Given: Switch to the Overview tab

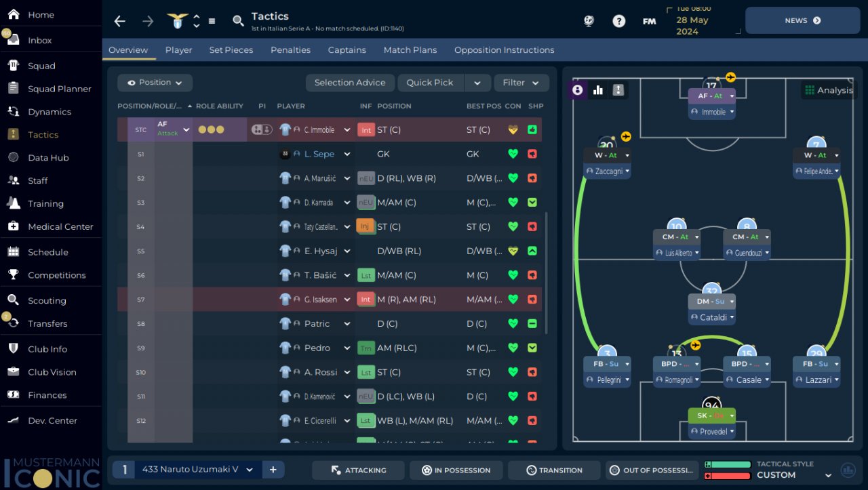Looking at the screenshot, I should pyautogui.click(x=128, y=50).
